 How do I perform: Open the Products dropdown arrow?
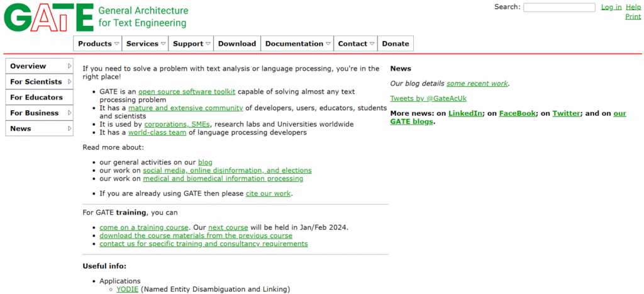click(x=116, y=43)
